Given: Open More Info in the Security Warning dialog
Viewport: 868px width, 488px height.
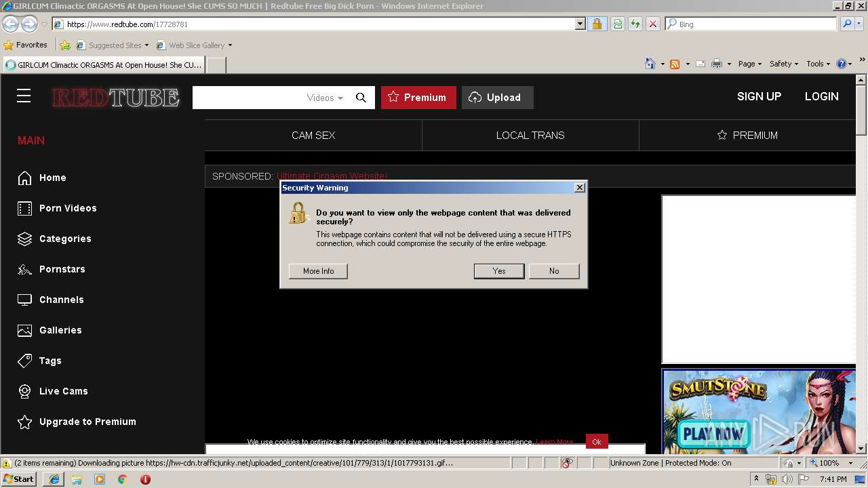Looking at the screenshot, I should pos(318,271).
